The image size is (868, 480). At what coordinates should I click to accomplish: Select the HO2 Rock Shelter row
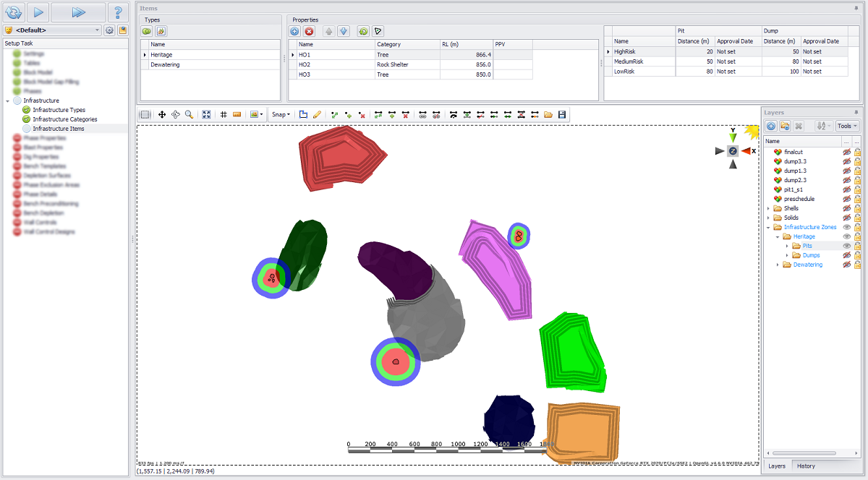tap(410, 64)
